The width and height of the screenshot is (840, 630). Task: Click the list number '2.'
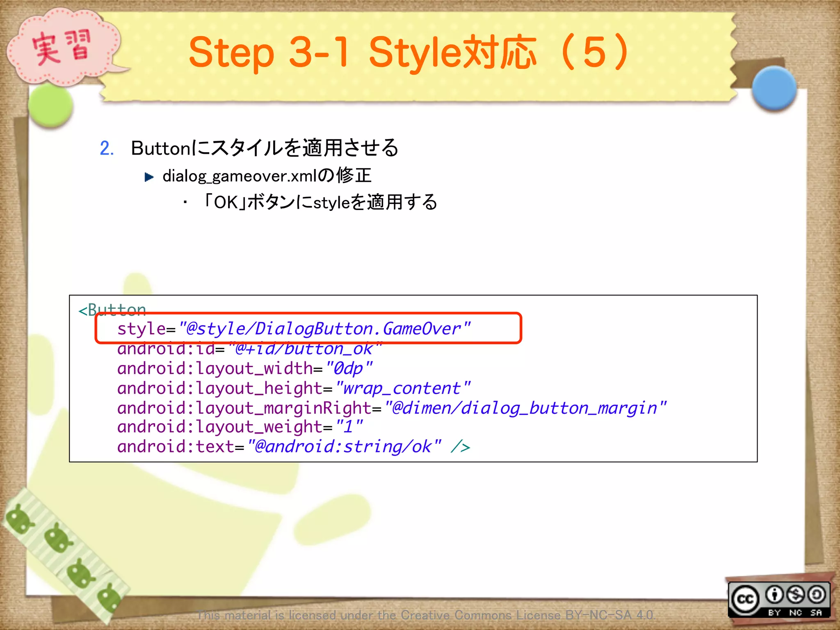[x=107, y=148]
